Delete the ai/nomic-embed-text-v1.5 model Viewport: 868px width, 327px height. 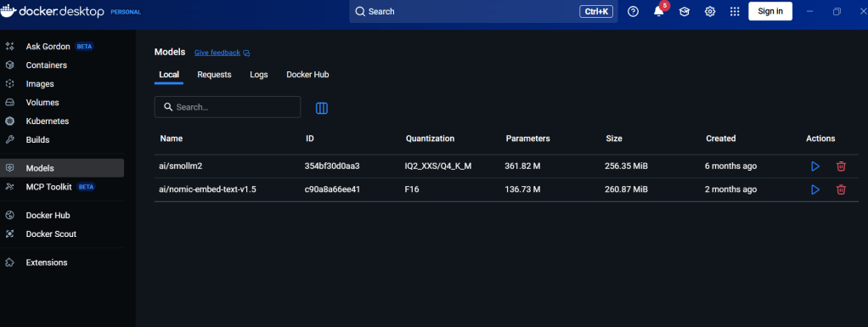(x=841, y=189)
